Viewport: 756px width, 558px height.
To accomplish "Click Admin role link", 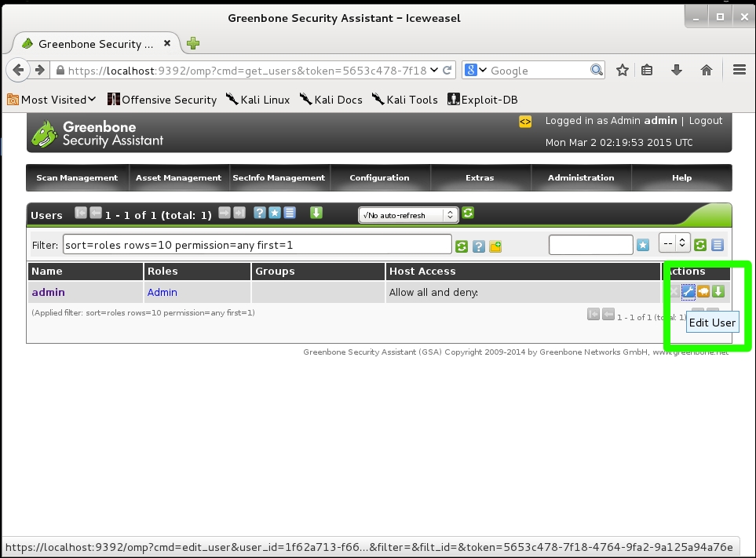I will tap(162, 292).
